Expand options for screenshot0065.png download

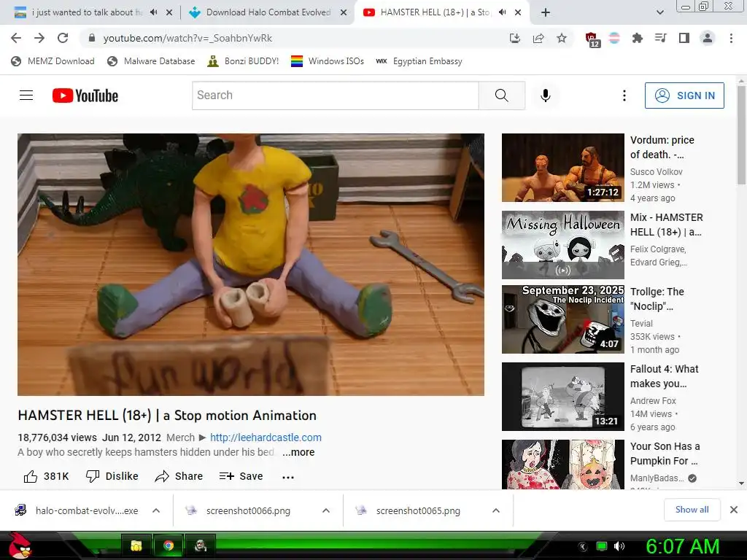[496, 510]
